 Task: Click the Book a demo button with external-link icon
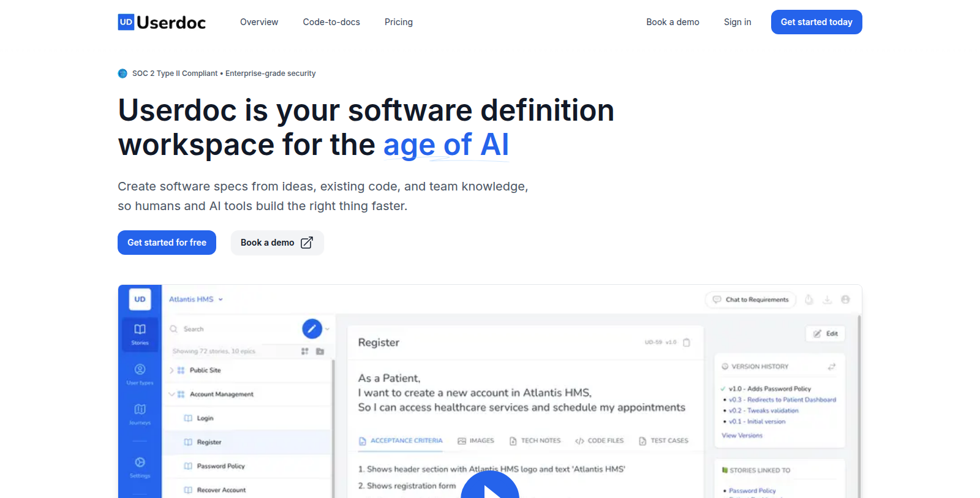277,243
